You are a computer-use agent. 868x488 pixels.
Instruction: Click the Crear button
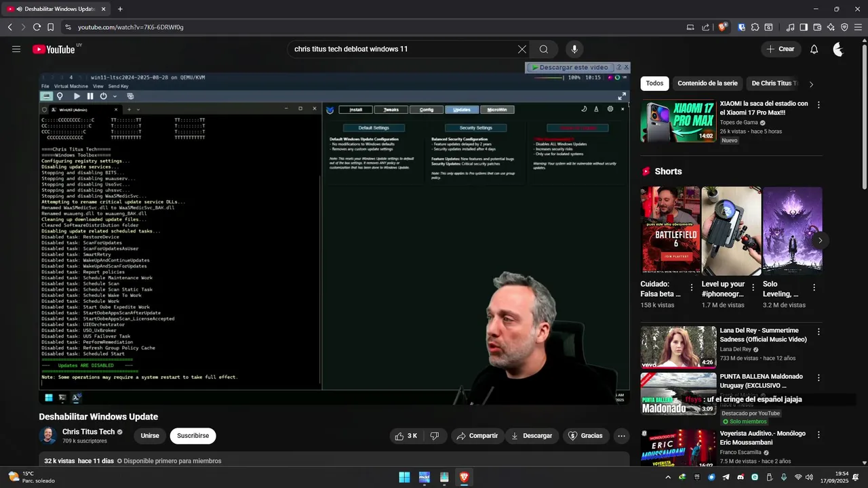pos(781,49)
